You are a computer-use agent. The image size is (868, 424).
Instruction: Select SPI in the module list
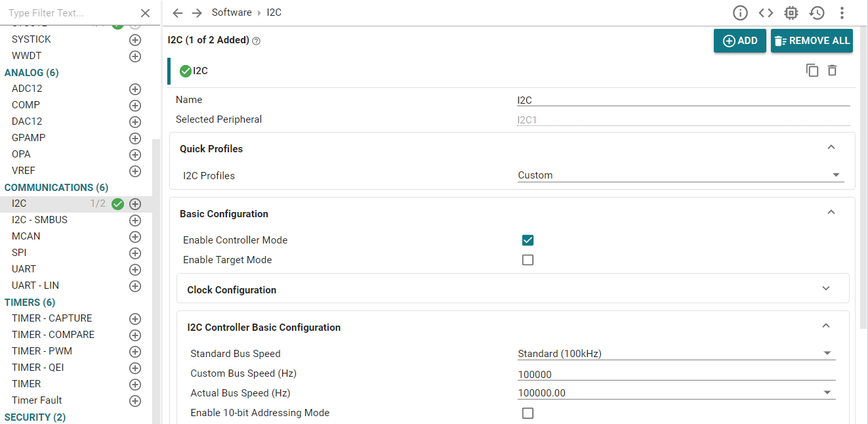[19, 253]
